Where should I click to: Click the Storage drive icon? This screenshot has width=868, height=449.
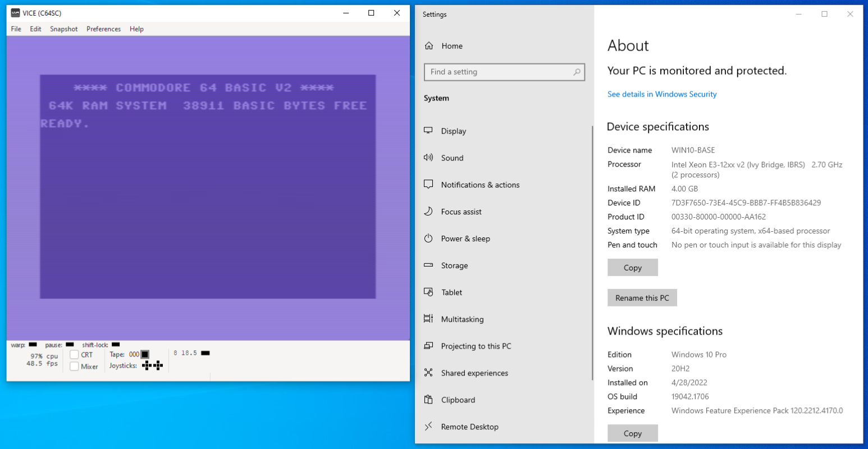pos(428,265)
